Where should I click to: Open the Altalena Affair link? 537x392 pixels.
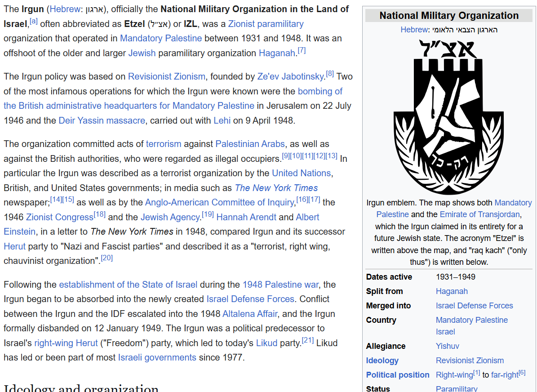pyautogui.click(x=250, y=314)
